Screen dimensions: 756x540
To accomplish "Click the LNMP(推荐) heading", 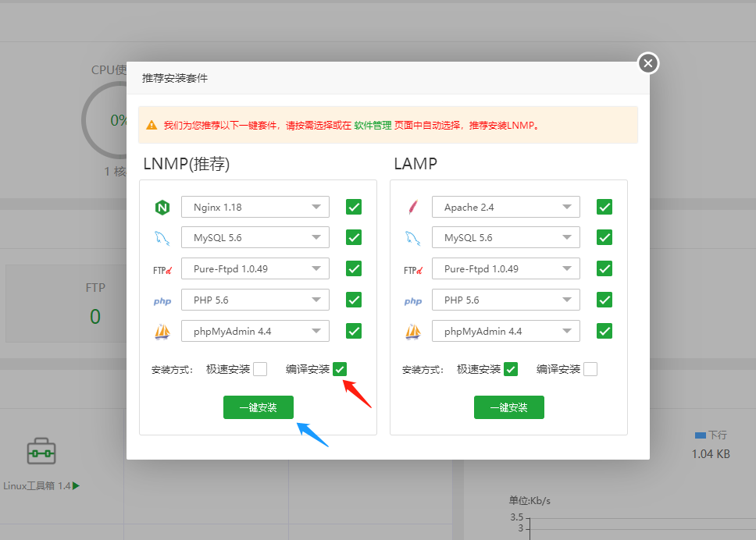I will tap(187, 164).
